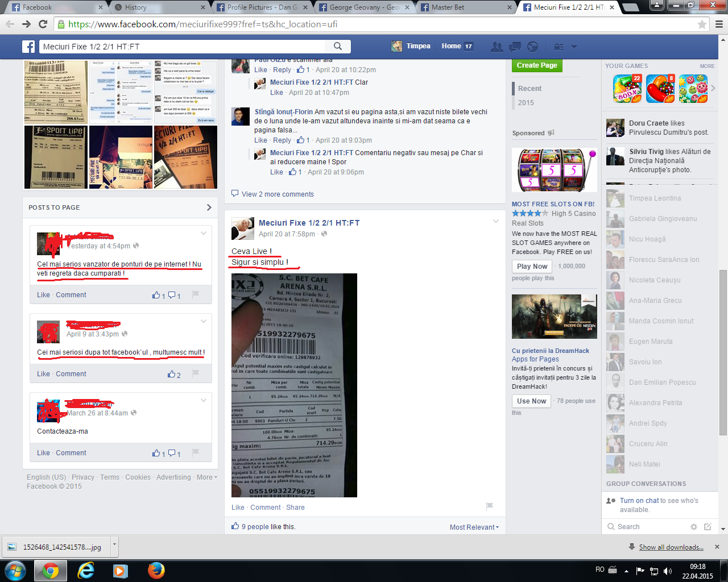Click the Facebook search input field
Image resolution: width=728 pixels, height=582 pixels.
[182, 47]
